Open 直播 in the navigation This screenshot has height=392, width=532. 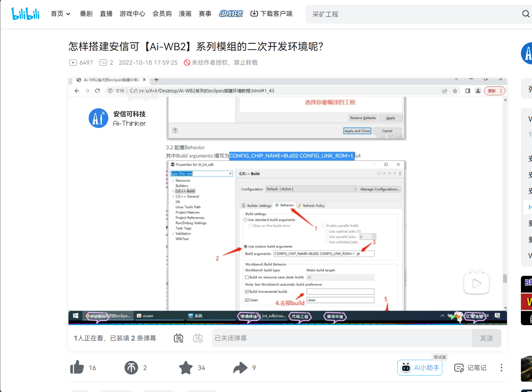click(x=106, y=14)
